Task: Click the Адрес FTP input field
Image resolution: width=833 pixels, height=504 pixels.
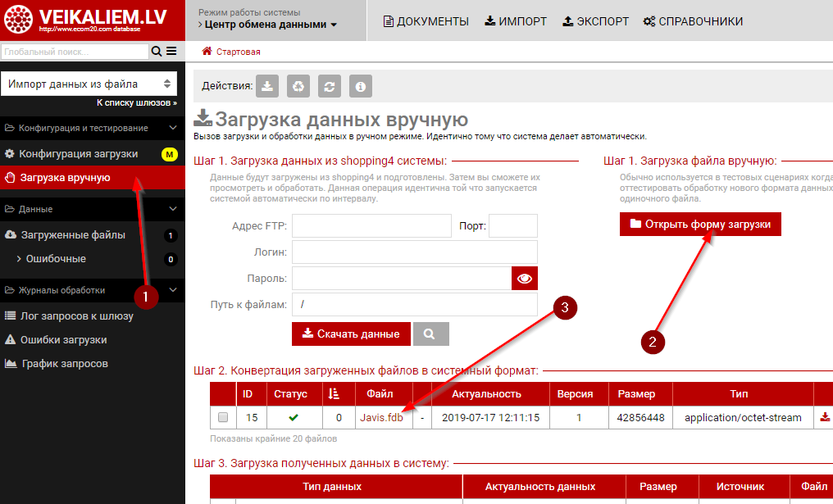Action: [x=371, y=226]
